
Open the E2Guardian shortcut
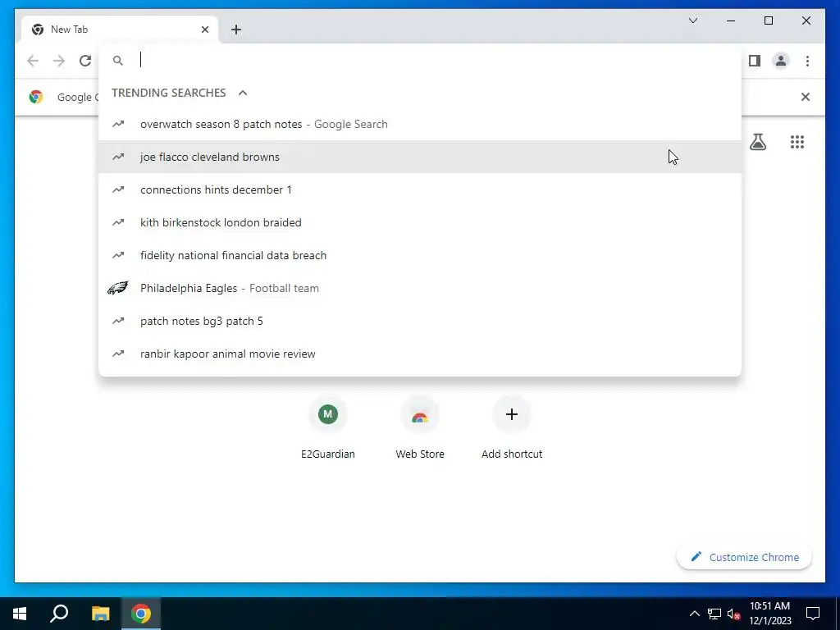click(x=328, y=428)
